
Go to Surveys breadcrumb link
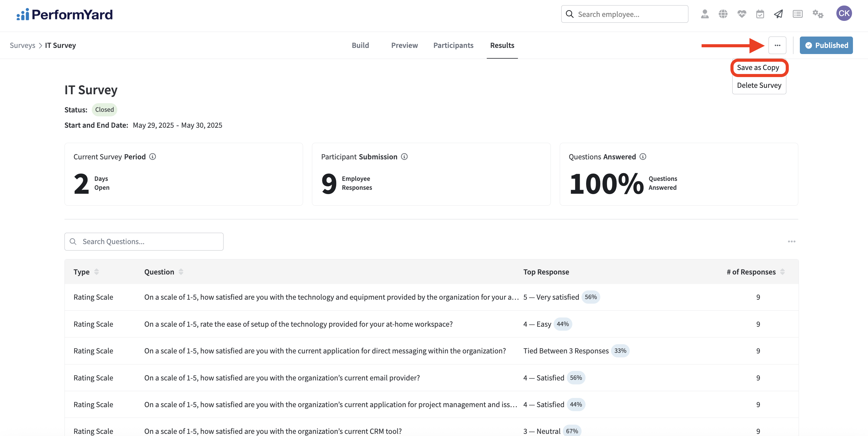point(22,45)
